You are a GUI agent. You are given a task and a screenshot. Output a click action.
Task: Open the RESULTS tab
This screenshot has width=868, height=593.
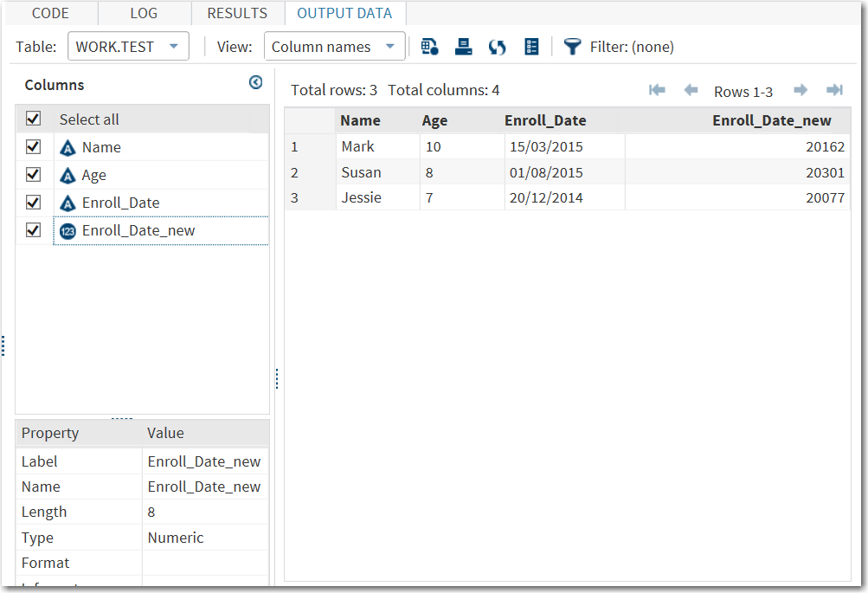point(236,13)
